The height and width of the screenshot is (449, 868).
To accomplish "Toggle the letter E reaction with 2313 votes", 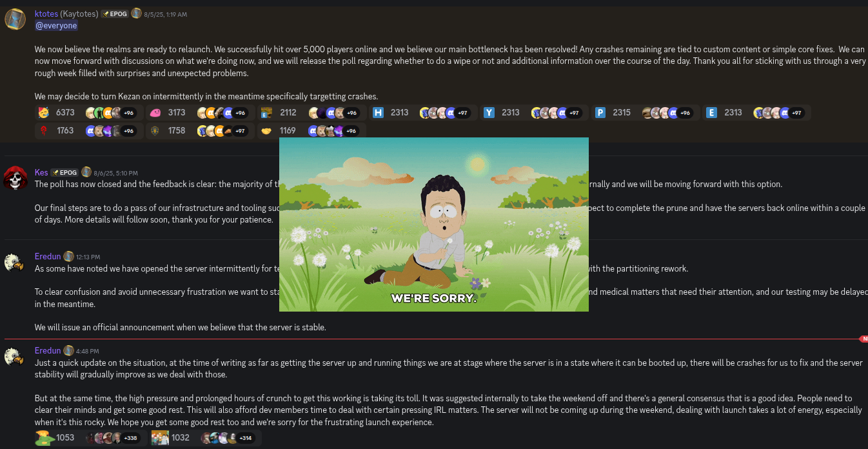I will click(x=756, y=112).
